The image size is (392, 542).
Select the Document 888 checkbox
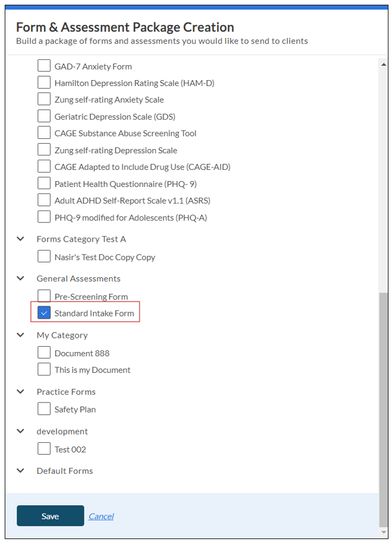[x=44, y=353]
